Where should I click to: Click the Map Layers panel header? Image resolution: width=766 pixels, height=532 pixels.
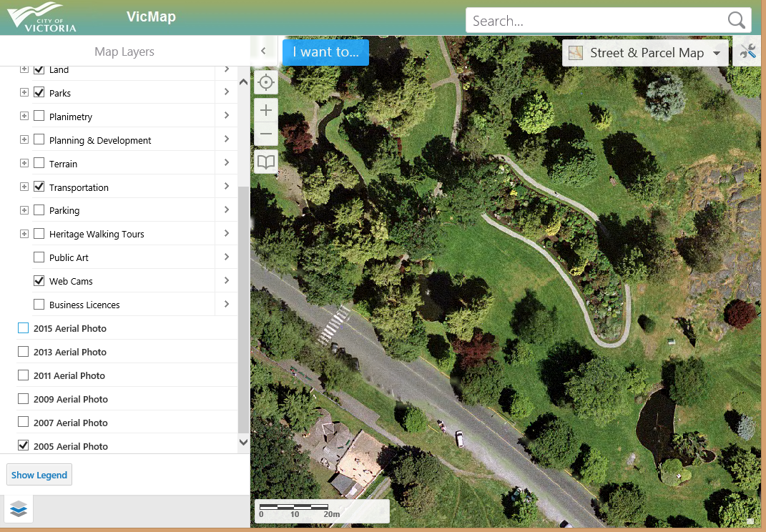point(124,51)
